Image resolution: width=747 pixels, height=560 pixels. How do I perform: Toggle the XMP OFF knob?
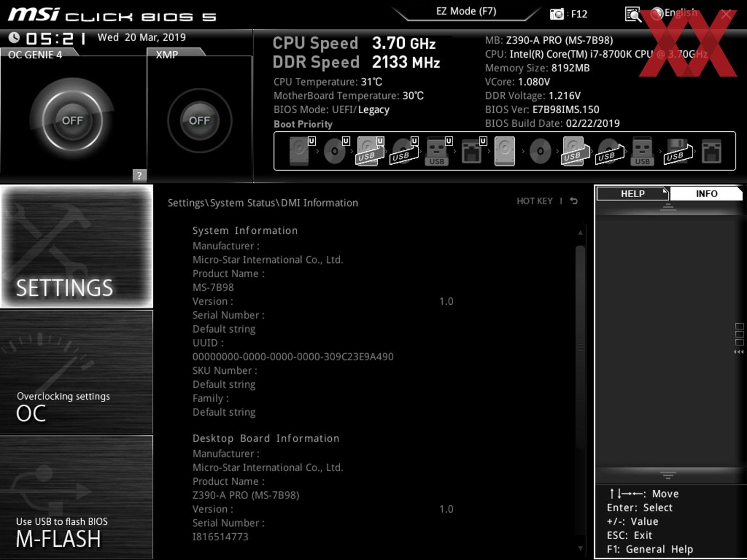tap(199, 120)
